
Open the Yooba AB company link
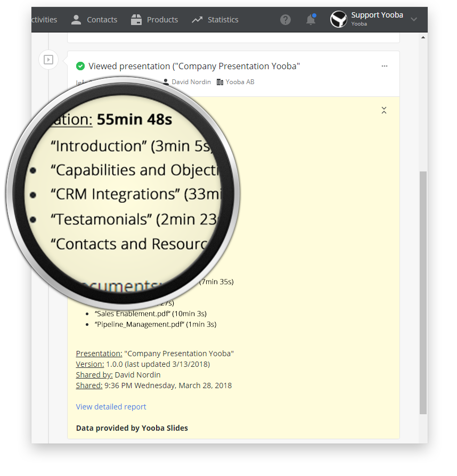[x=240, y=82]
